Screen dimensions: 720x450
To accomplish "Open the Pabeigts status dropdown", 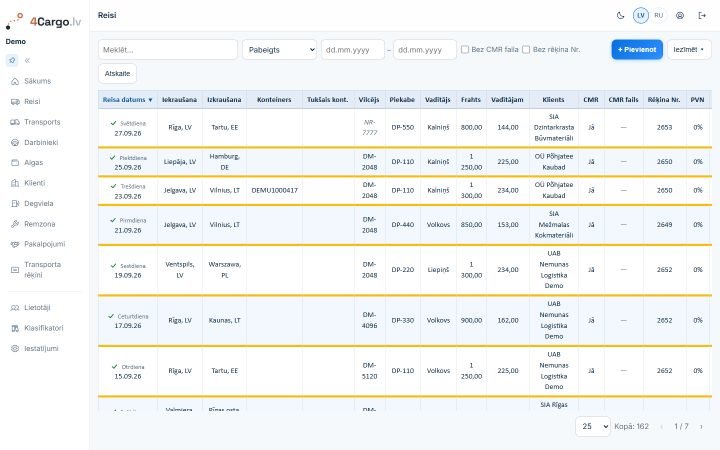I will point(280,50).
